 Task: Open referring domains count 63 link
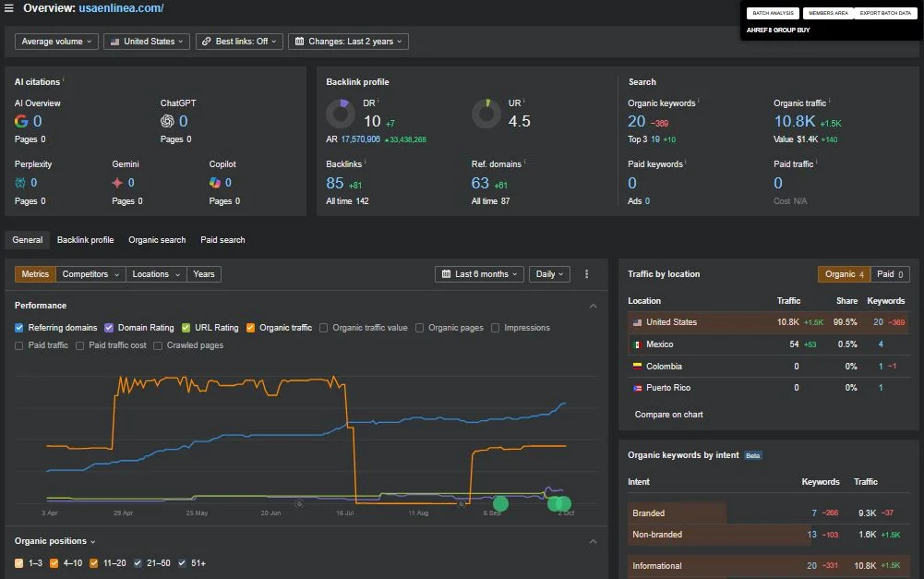(x=480, y=184)
